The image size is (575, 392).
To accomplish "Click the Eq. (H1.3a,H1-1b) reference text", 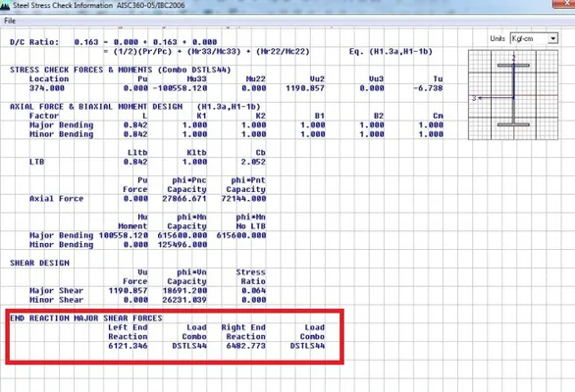I will (x=391, y=52).
